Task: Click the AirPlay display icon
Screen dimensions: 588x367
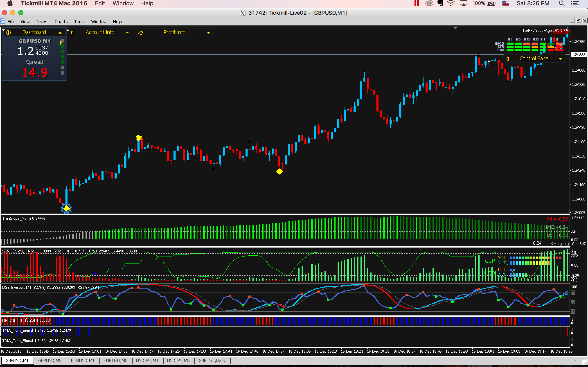Action: 464,3
